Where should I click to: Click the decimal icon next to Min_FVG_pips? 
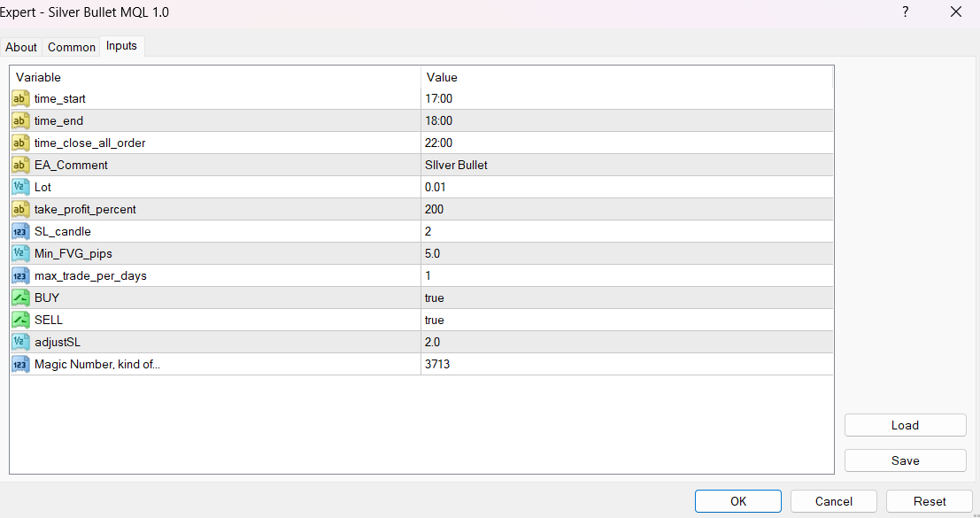tap(19, 253)
